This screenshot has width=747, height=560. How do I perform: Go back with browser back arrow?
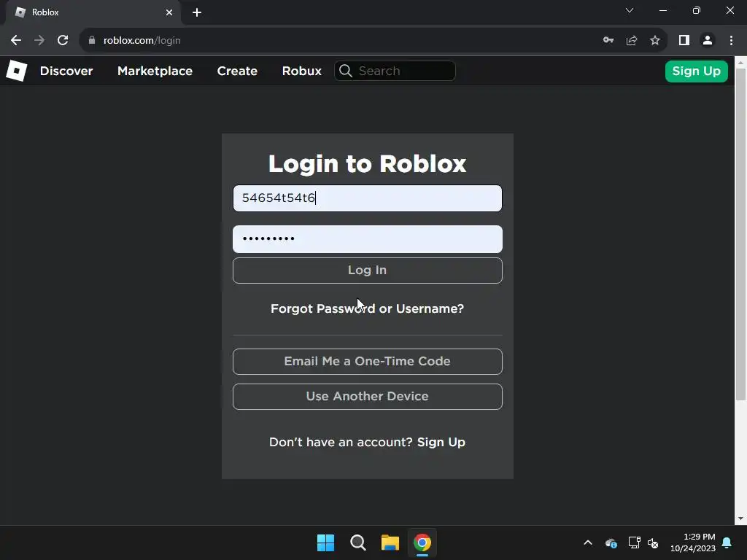point(16,41)
